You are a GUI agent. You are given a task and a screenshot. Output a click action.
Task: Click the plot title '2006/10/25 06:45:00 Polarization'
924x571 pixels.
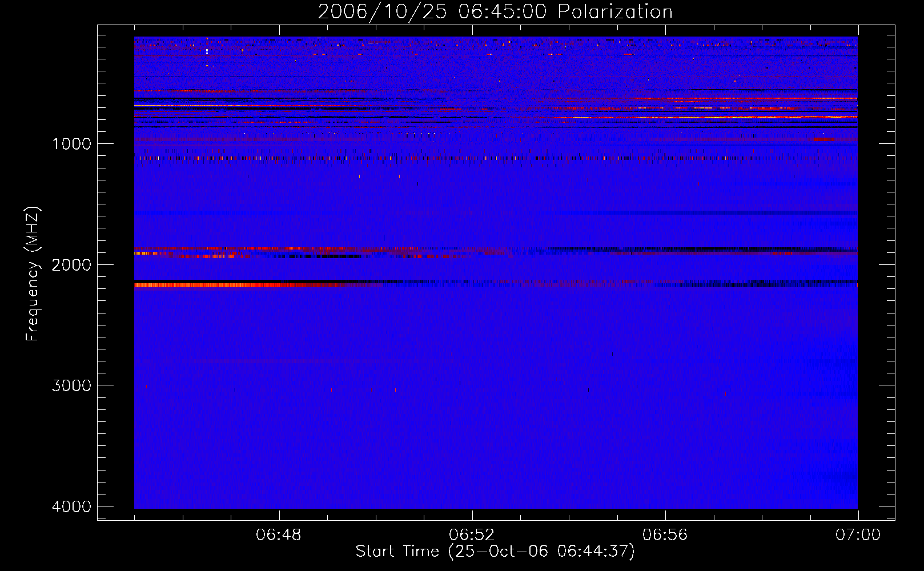pos(495,12)
